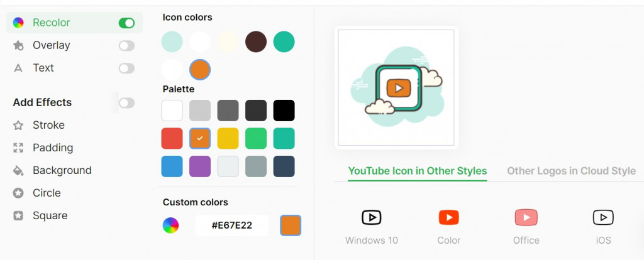Click the YouTube cloud icon preview

click(x=396, y=88)
